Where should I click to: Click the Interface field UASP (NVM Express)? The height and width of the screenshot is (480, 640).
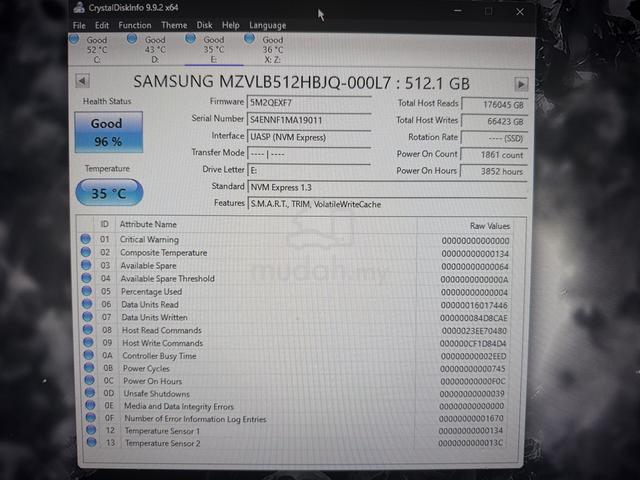[309, 137]
